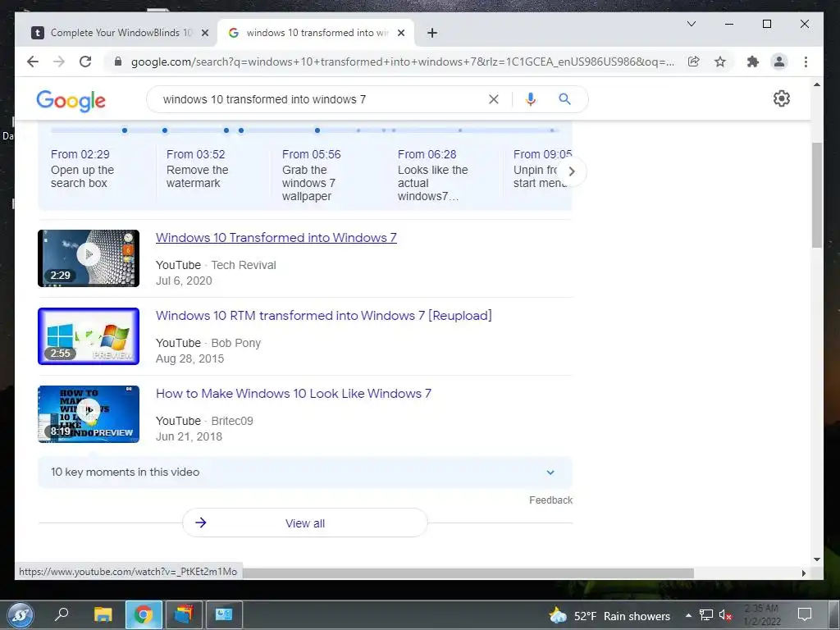The image size is (840, 630).
Task: Open network status tray icon
Action: click(x=706, y=615)
